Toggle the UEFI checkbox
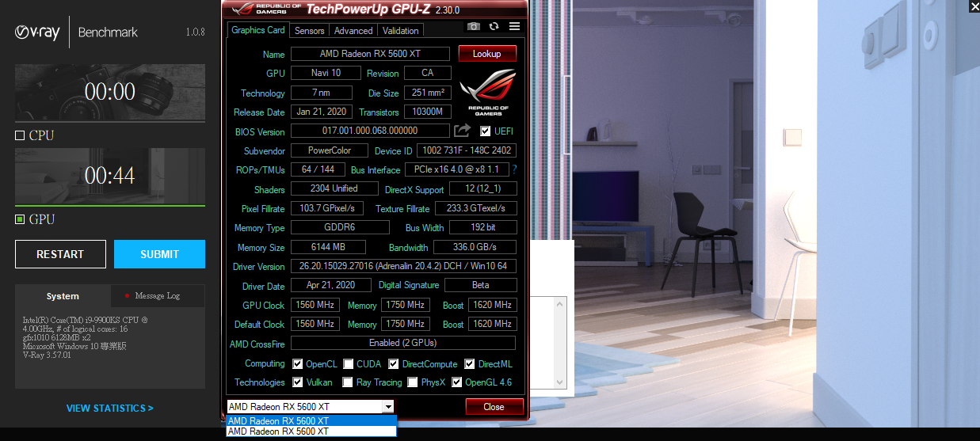 (x=486, y=131)
